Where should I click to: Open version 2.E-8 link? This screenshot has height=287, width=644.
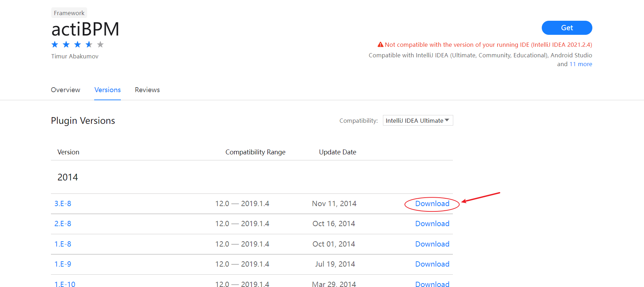pos(63,224)
